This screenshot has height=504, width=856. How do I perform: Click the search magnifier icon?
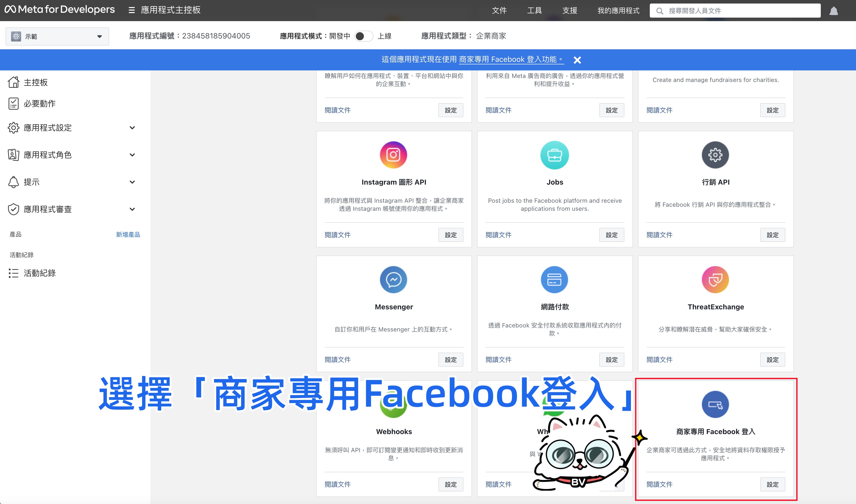coord(660,11)
